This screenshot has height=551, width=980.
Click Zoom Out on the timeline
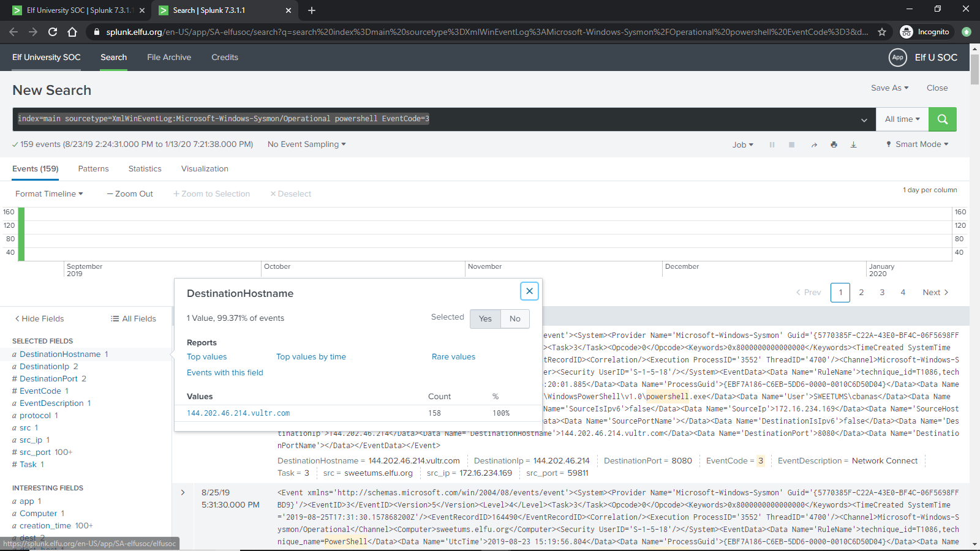(x=130, y=194)
